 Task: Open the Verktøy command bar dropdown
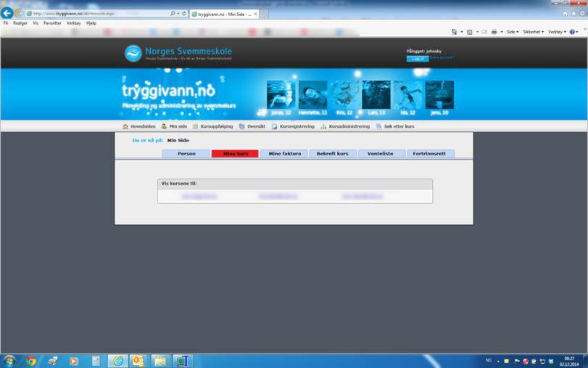coord(557,32)
